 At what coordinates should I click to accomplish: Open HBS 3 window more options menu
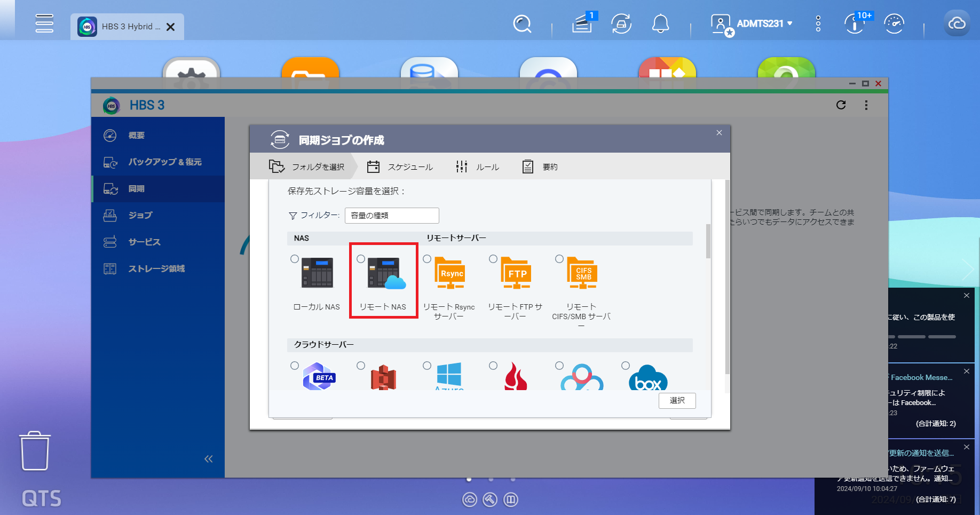click(x=866, y=105)
